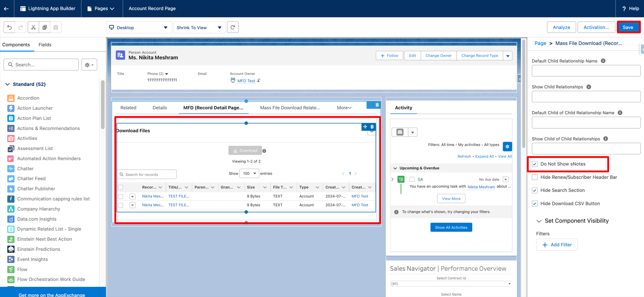
Task: Uncheck Hide Download CSV Button
Action: point(535,204)
